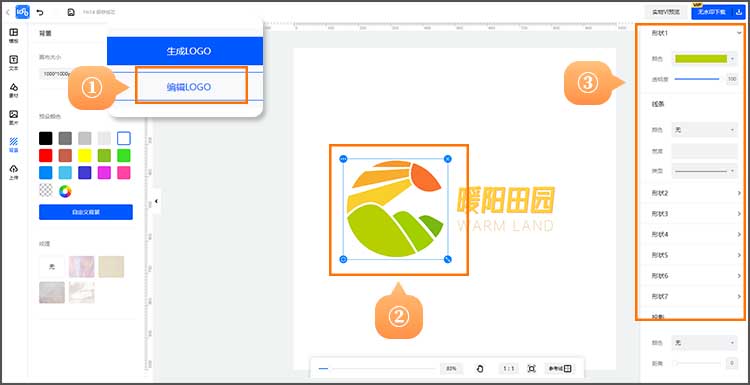Pick the magenta background swatch

[104, 173]
